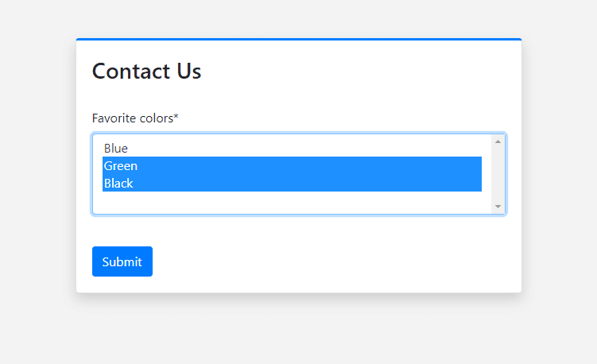Click the Contact Us heading
597x364 pixels.
pyautogui.click(x=146, y=72)
